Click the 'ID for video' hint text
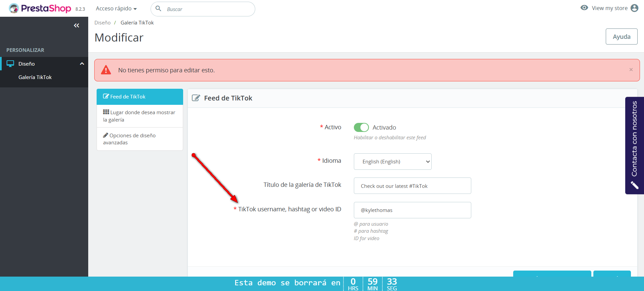The height and width of the screenshot is (291, 644). click(367, 238)
